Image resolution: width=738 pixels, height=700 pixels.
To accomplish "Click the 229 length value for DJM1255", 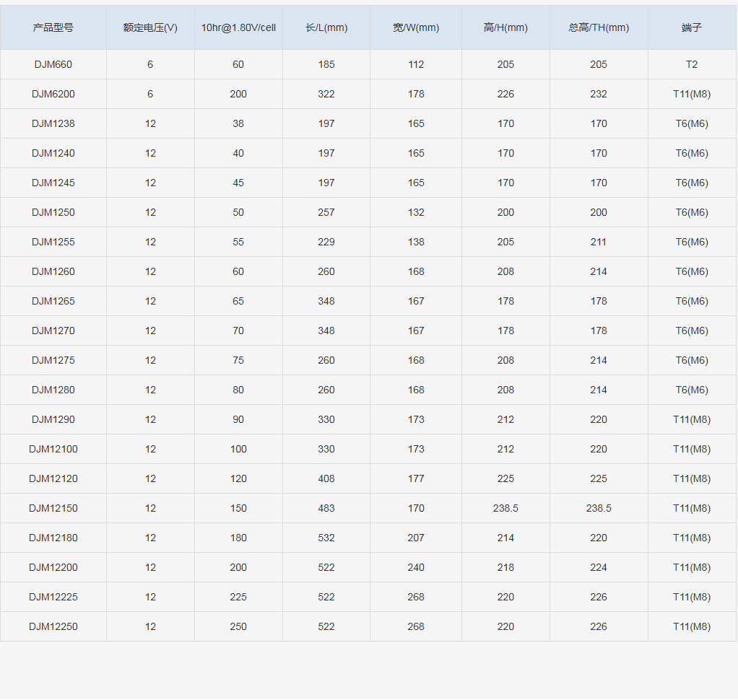I will click(326, 242).
